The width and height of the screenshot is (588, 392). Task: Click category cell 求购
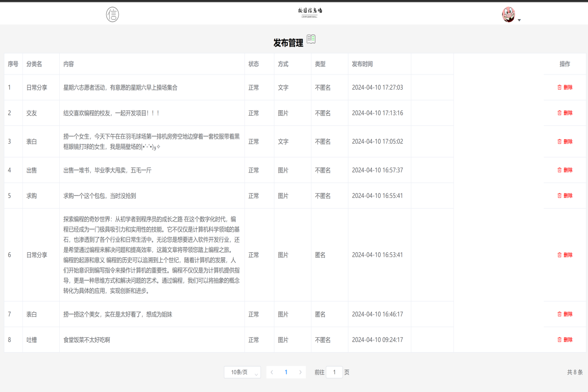pyautogui.click(x=31, y=196)
